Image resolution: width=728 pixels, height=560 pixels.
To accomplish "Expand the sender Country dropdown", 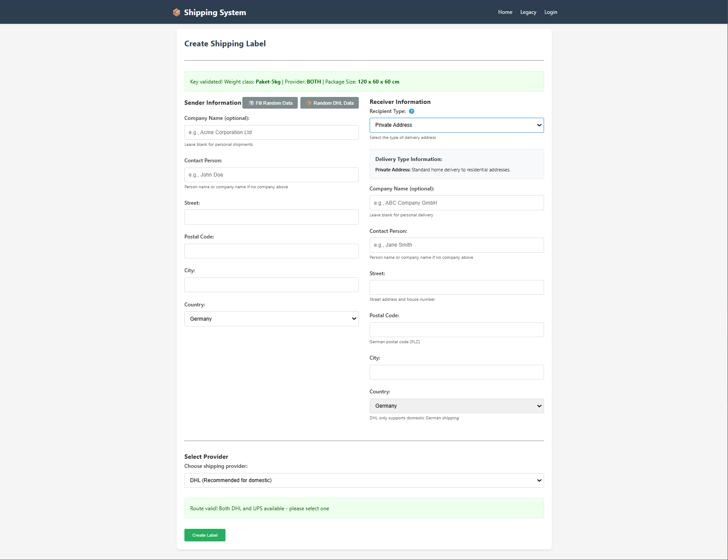I will pyautogui.click(x=271, y=319).
